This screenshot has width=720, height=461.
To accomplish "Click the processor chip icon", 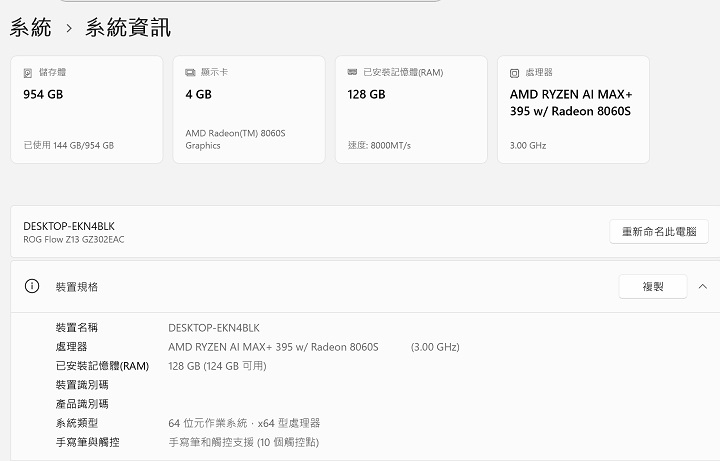I will click(x=514, y=73).
